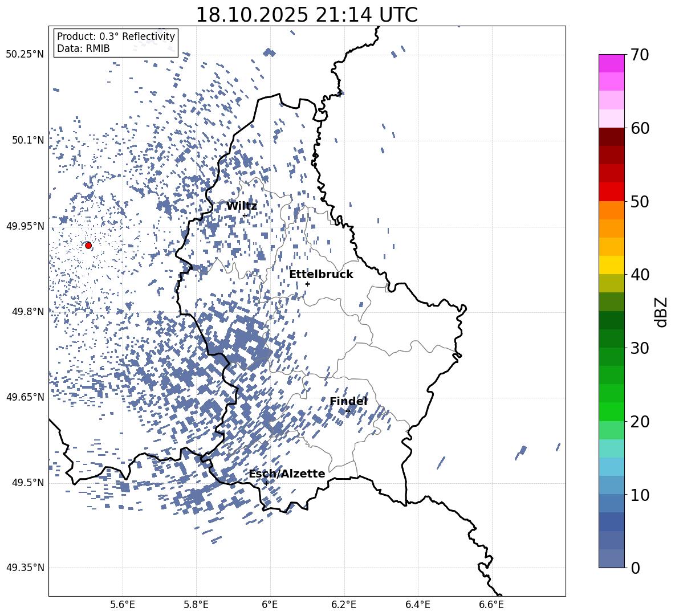Click the 0 tick label on colorbar
675x616 pixels.
[x=635, y=568]
